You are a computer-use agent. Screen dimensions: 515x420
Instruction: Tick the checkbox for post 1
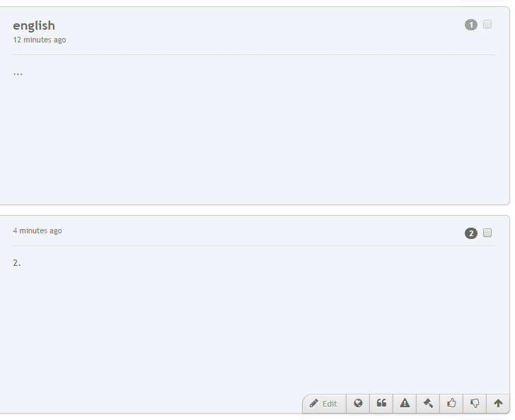point(487,25)
